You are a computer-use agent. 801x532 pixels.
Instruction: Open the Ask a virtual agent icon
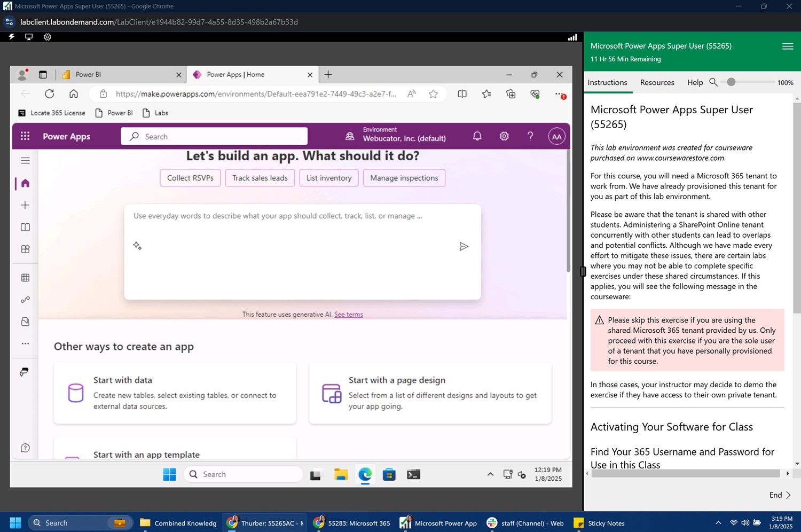pos(25,448)
